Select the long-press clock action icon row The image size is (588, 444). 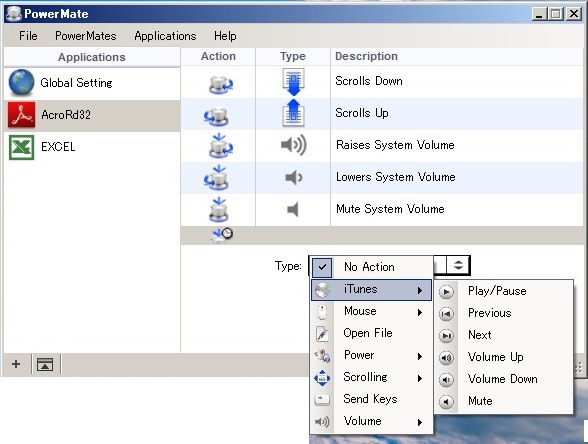[382, 235]
